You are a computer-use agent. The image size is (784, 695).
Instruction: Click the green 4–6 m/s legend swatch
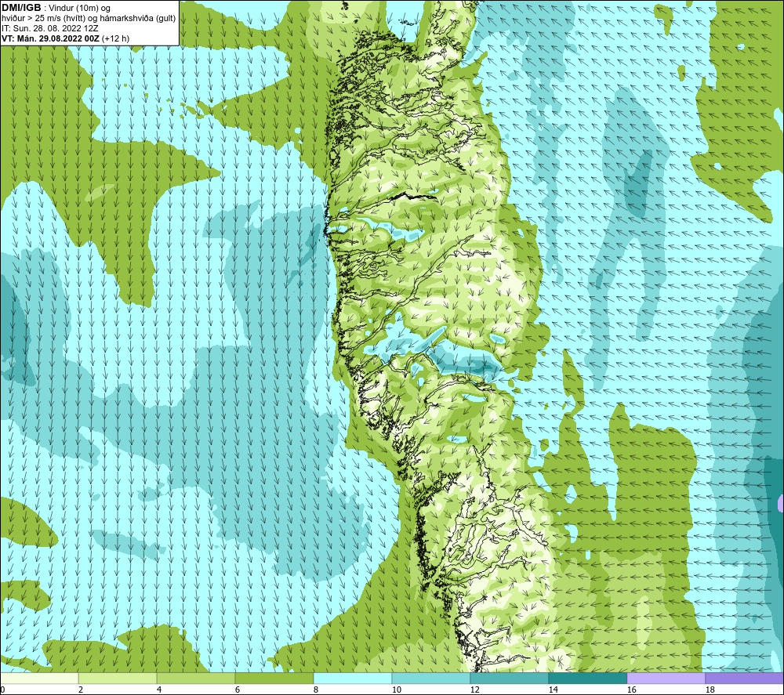(x=196, y=678)
